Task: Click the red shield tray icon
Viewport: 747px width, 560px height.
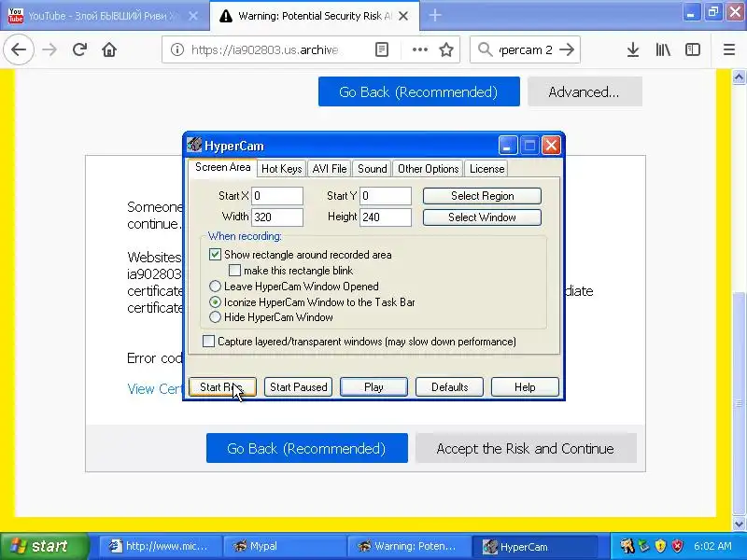Action: [x=677, y=546]
